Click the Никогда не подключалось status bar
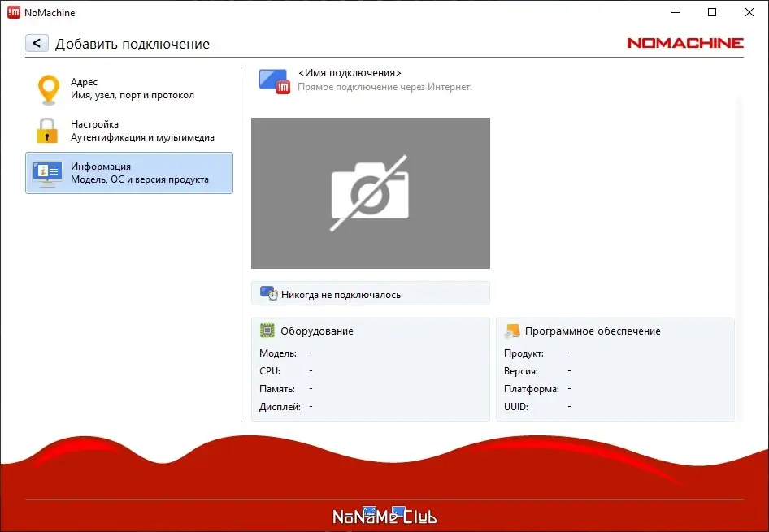 click(x=371, y=292)
